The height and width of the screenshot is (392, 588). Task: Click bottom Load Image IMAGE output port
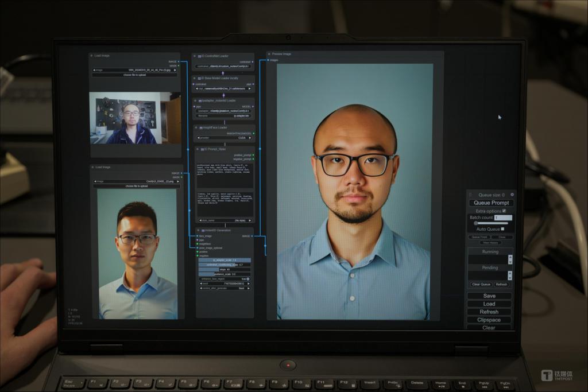tap(181, 173)
